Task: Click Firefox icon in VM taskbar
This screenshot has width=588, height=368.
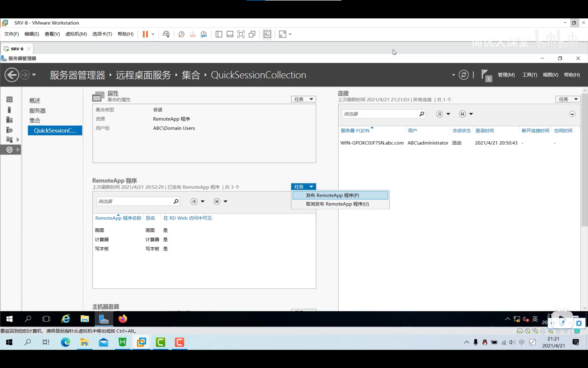Action: tap(123, 319)
